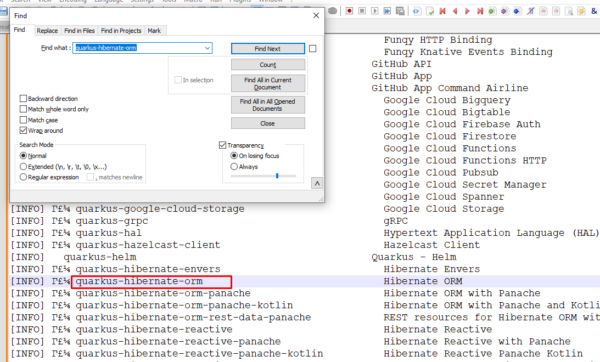Viewport: 600px width, 362px height.
Task: Toggle the small checkbox beside Find Next
Action: [313, 49]
